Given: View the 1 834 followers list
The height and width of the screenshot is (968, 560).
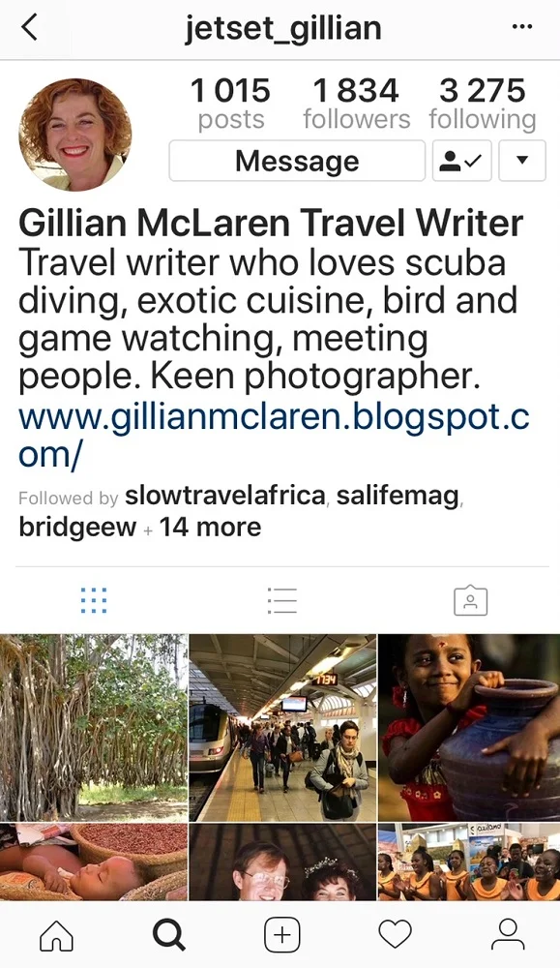Looking at the screenshot, I should pyautogui.click(x=357, y=104).
